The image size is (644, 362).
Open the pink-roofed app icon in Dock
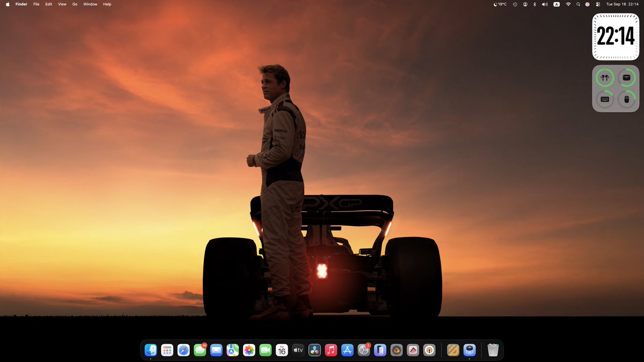pos(413,350)
